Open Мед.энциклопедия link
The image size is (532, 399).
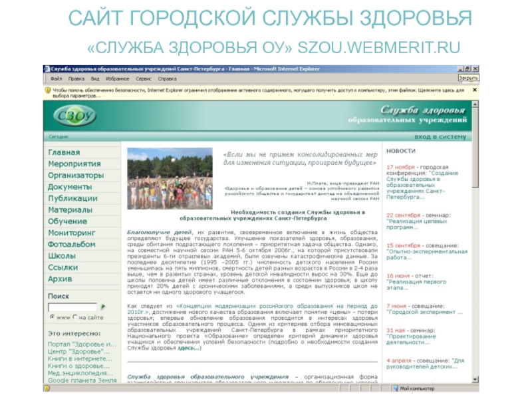point(80,373)
